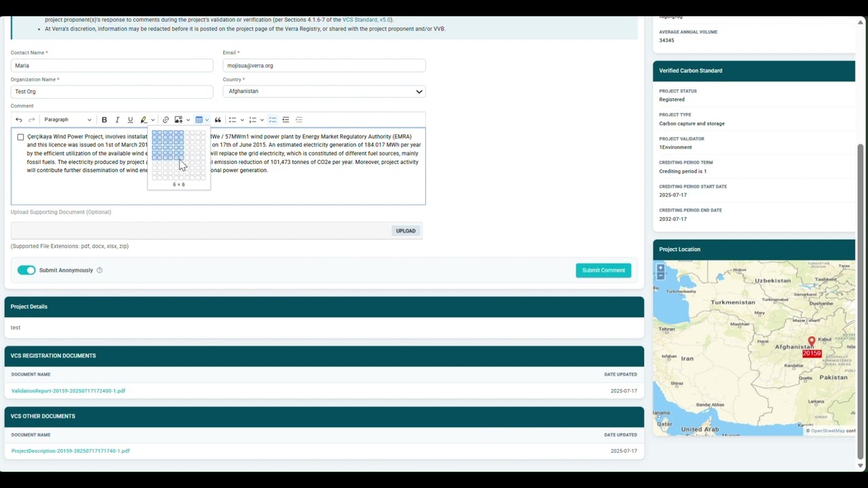868x488 pixels.
Task: Click the Email field
Action: (x=324, y=66)
